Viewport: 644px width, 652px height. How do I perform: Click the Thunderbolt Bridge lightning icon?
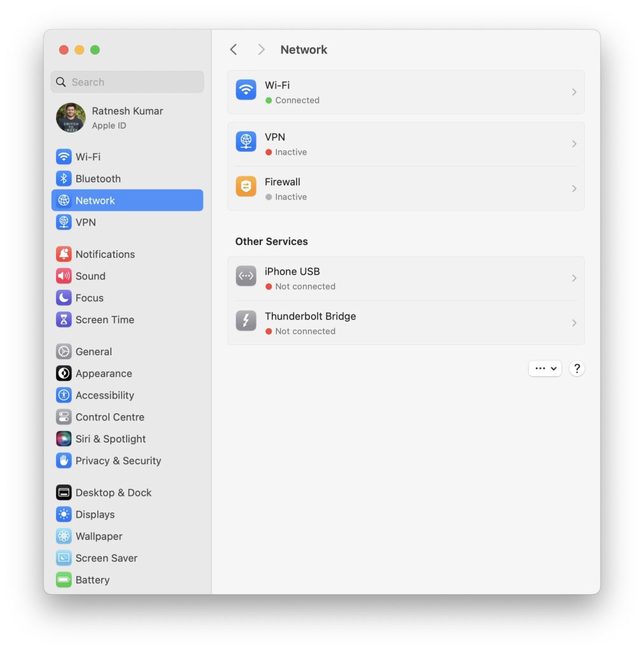[246, 321]
